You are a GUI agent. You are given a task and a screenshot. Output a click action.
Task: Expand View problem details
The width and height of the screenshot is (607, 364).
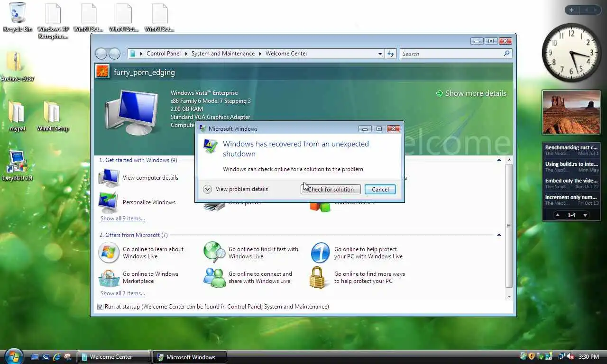click(236, 189)
